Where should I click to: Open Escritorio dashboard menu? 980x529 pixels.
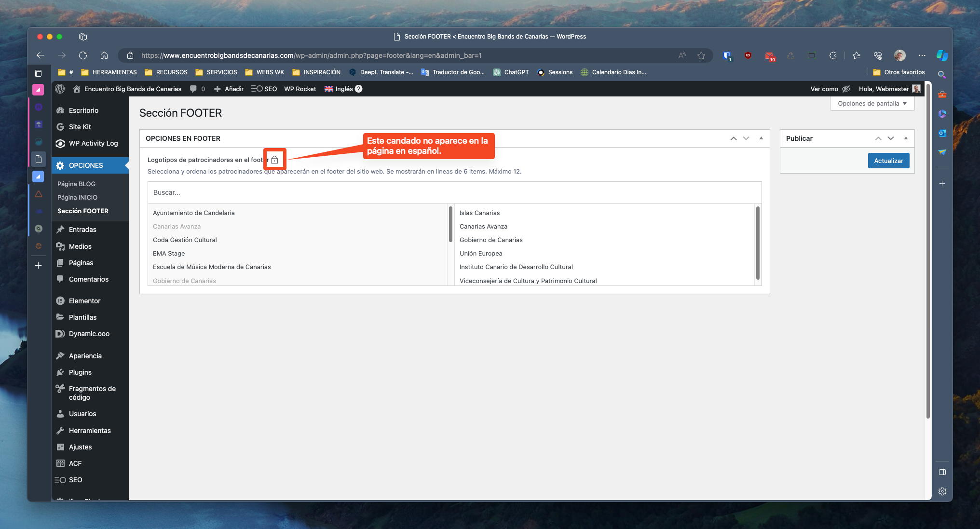click(83, 110)
